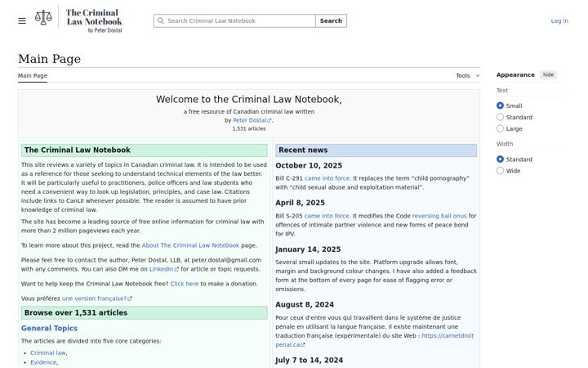
Task: Open une version française link
Action: (96, 298)
